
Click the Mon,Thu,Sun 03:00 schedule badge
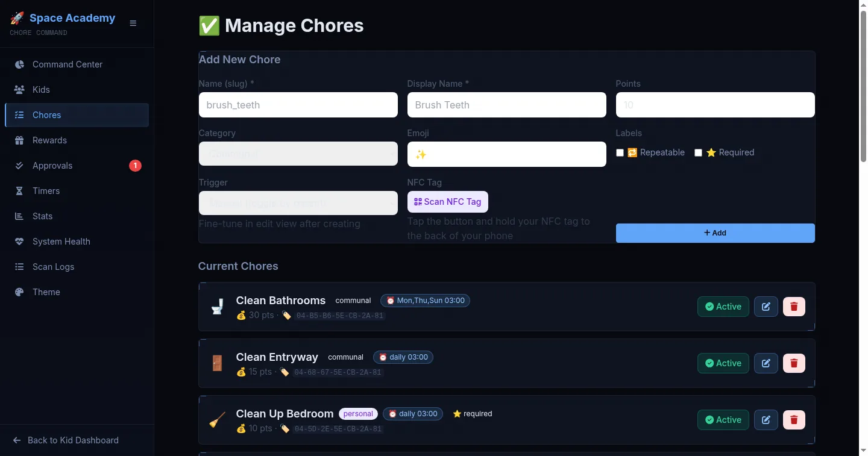(425, 301)
